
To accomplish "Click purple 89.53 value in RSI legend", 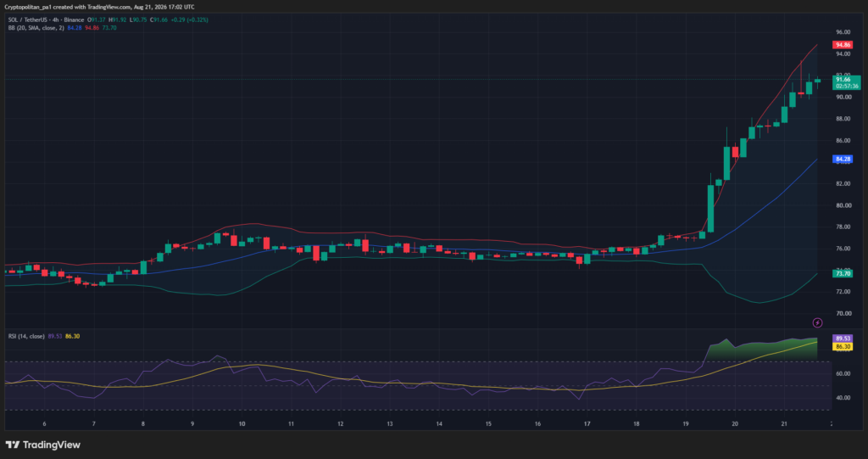I will (55, 336).
